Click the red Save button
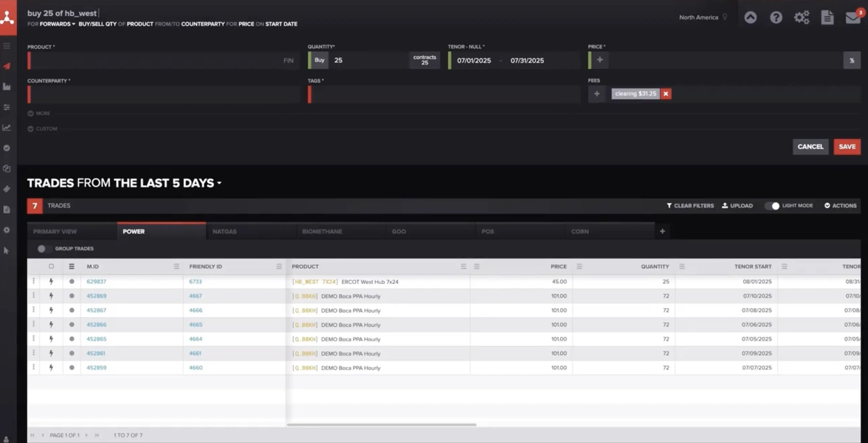 point(847,147)
